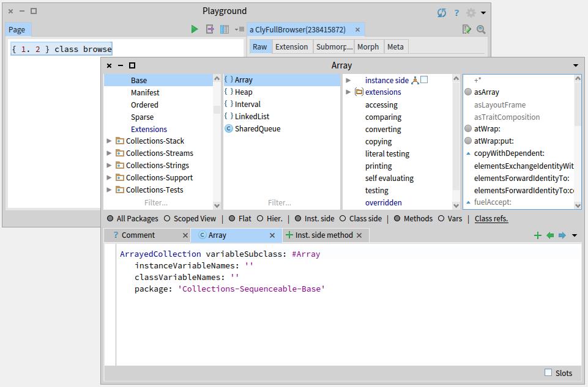Select the Class side radio button
This screenshot has height=387, width=588.
(x=343, y=218)
